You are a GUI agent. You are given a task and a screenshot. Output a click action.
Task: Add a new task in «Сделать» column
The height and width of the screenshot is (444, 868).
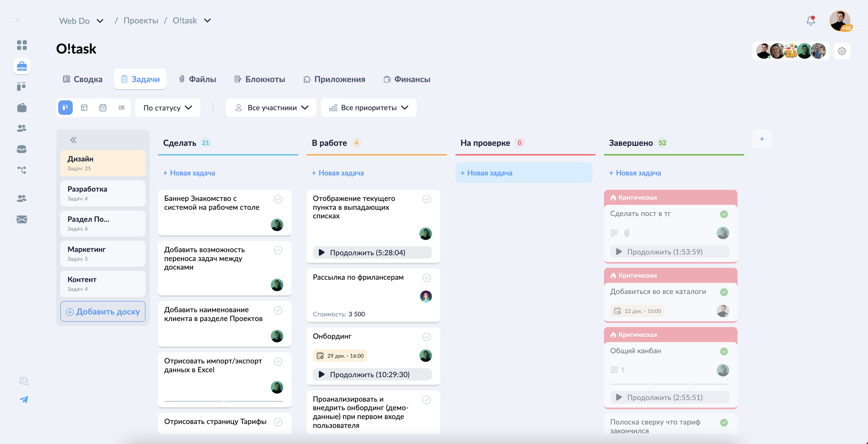coord(189,173)
